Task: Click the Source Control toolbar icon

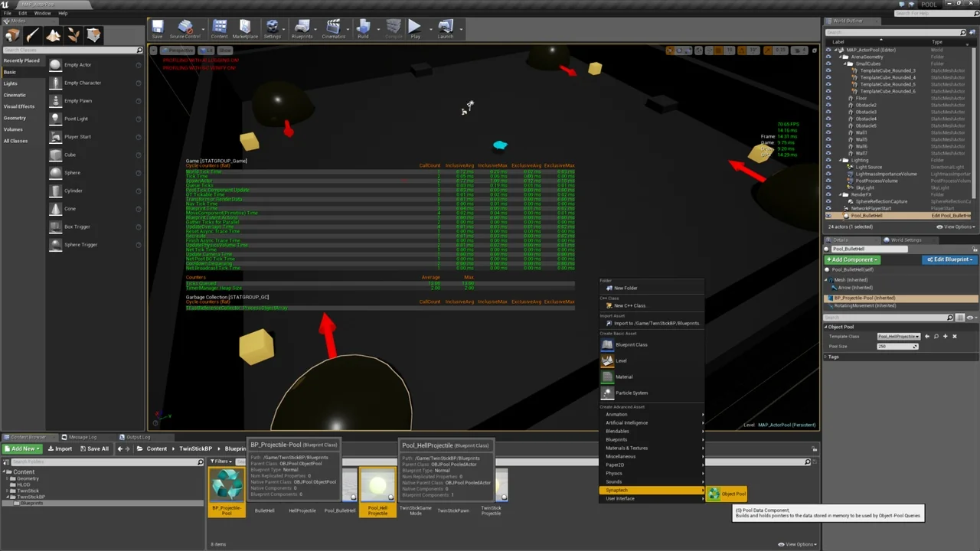Action: click(185, 29)
